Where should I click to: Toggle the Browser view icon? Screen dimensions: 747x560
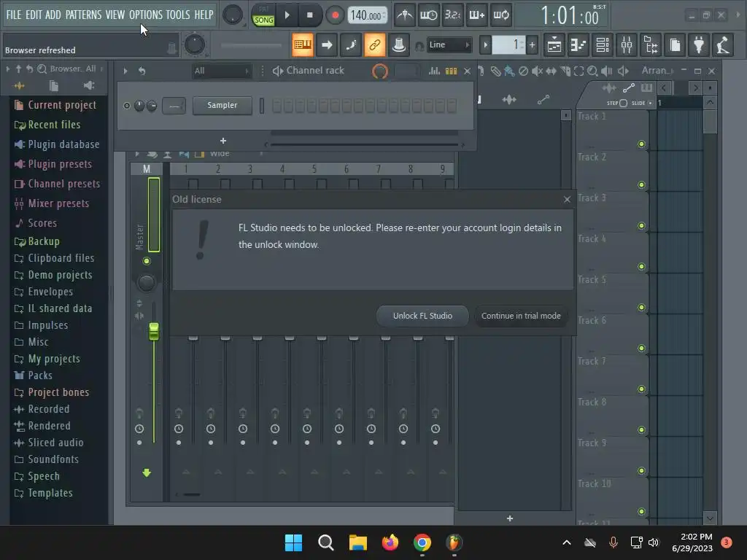pyautogui.click(x=651, y=45)
